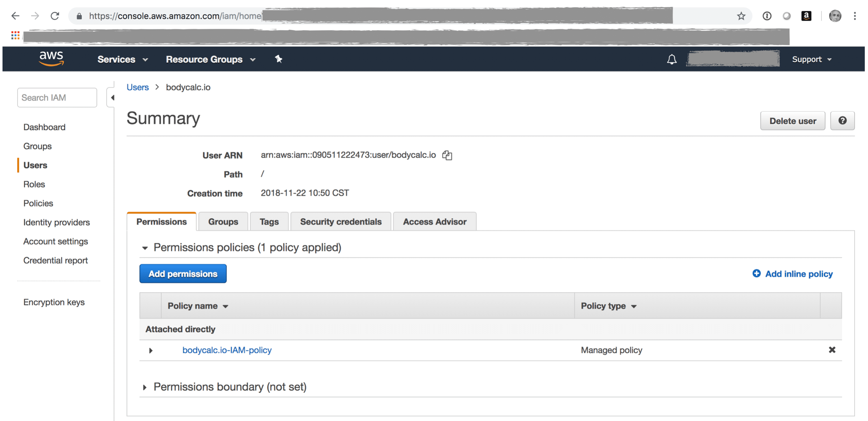Detach bodycalc.io-IAM-policy with the X

832,350
